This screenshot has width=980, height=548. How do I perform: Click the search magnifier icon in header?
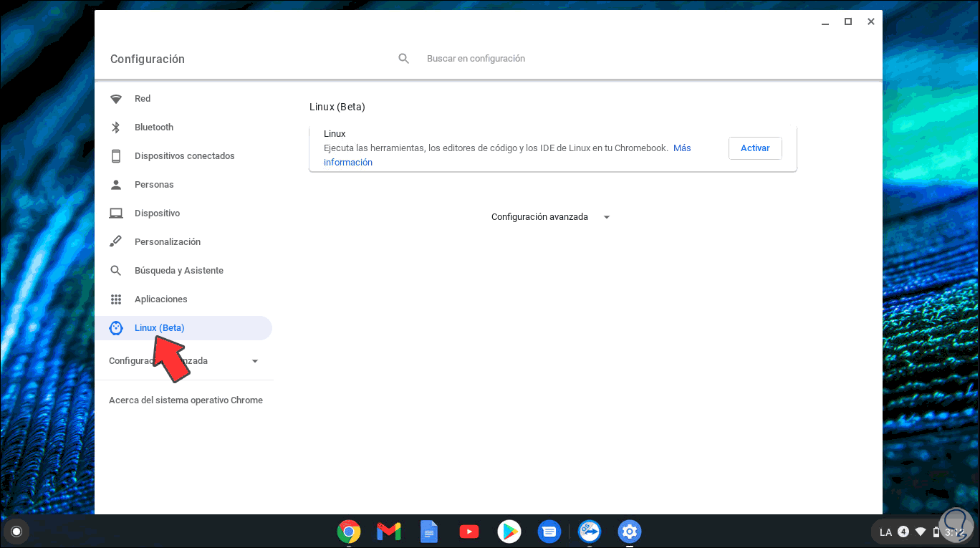(x=404, y=59)
